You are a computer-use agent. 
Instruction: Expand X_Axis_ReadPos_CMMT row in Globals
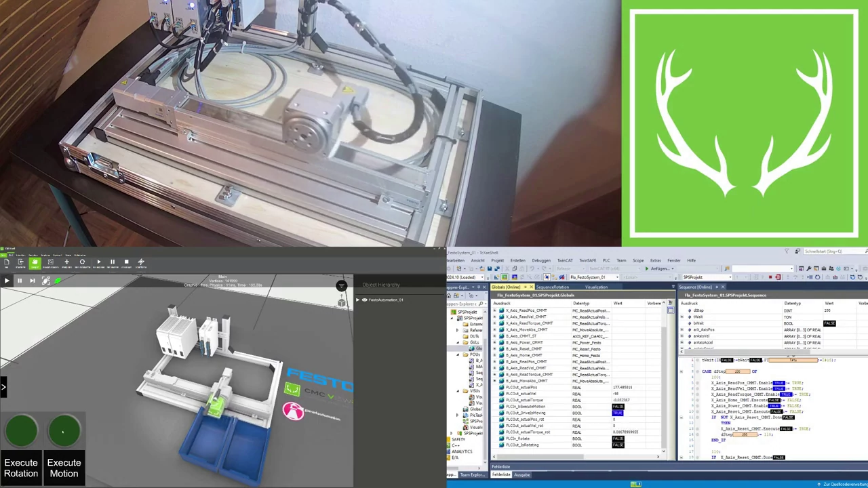pyautogui.click(x=495, y=310)
